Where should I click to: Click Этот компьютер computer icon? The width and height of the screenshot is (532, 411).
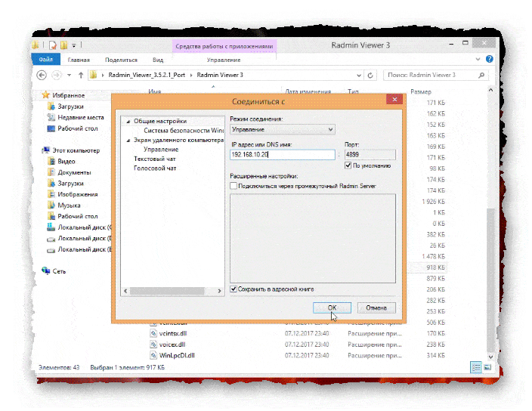pos(45,150)
